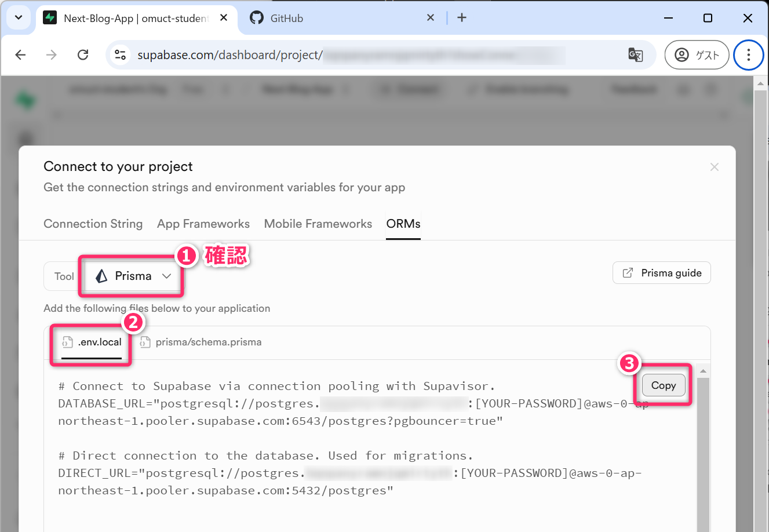The width and height of the screenshot is (769, 532).
Task: Close the Connect to your project dialog
Action: [714, 167]
